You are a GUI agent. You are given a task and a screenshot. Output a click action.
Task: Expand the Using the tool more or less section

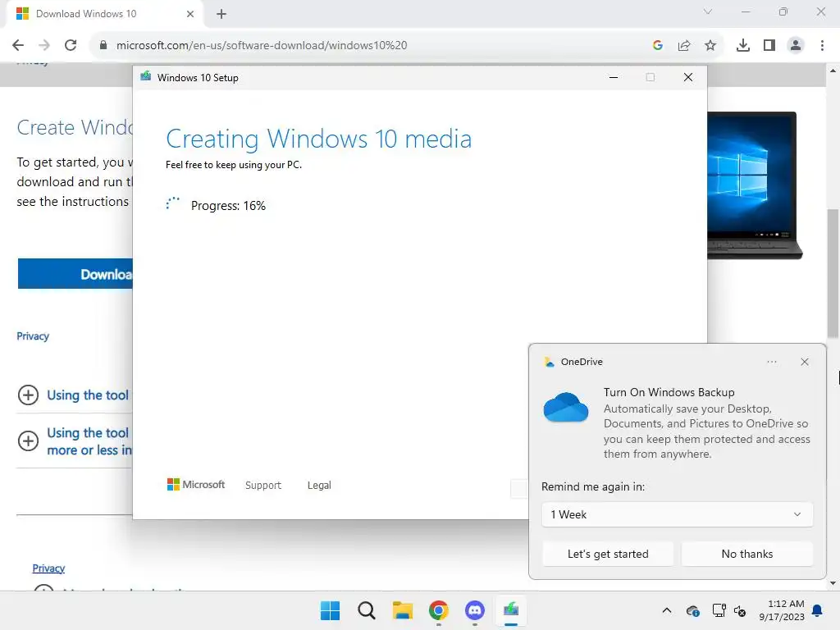click(75, 441)
